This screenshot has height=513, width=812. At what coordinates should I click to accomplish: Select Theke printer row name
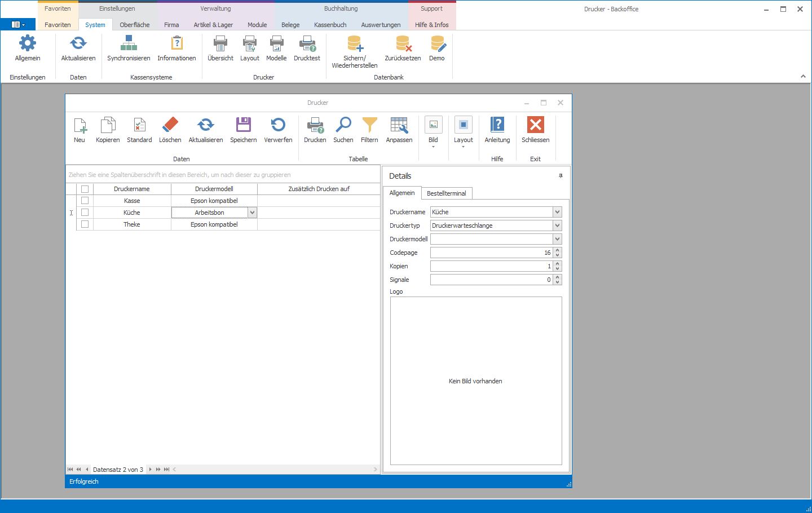[x=132, y=224]
